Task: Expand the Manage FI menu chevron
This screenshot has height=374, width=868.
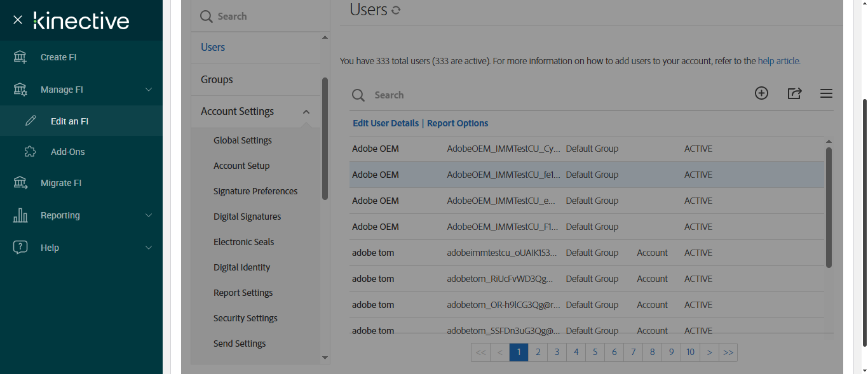Action: click(x=149, y=90)
